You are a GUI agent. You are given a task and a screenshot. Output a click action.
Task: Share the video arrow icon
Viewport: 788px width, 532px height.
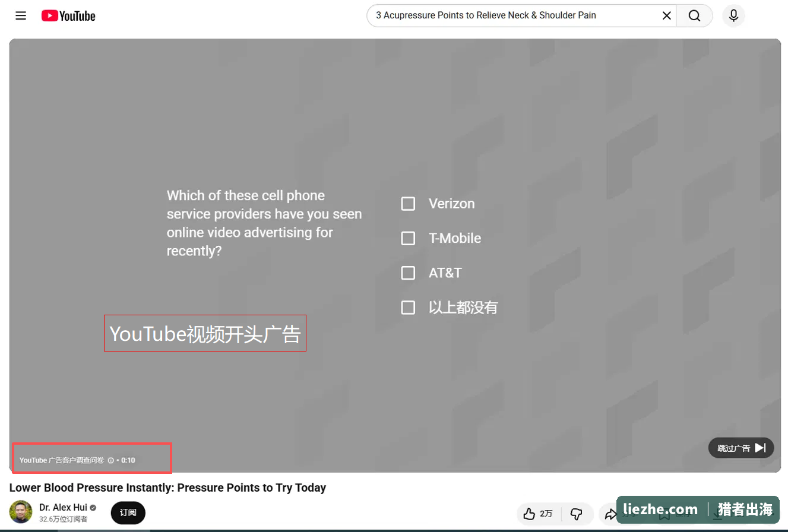point(610,514)
